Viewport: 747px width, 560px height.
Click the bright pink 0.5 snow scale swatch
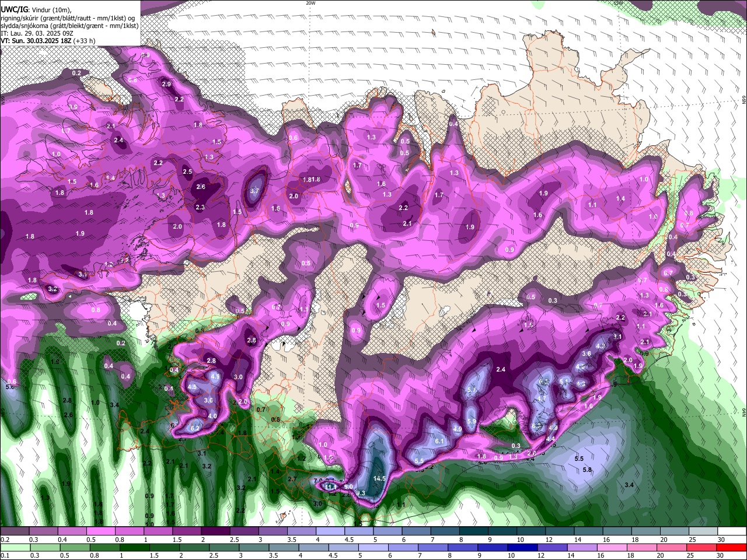click(x=100, y=531)
